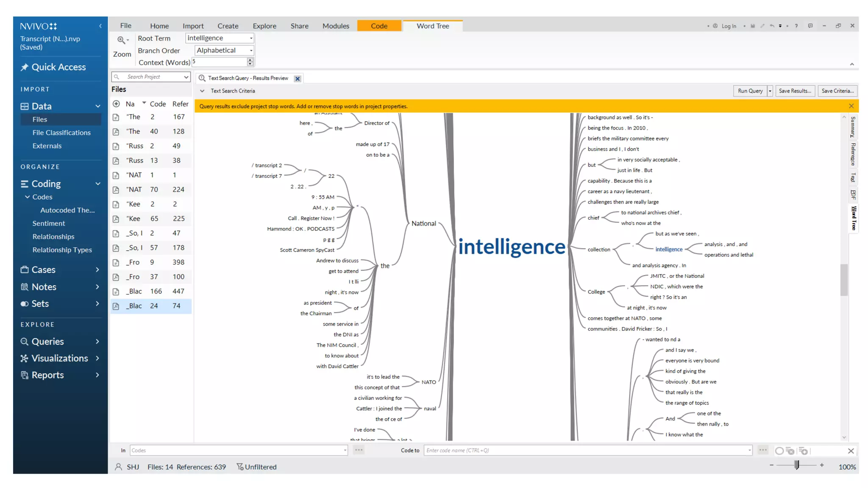This screenshot has height=488, width=868.
Task: Open the feedback speech bubble icon
Action: pyautogui.click(x=810, y=26)
